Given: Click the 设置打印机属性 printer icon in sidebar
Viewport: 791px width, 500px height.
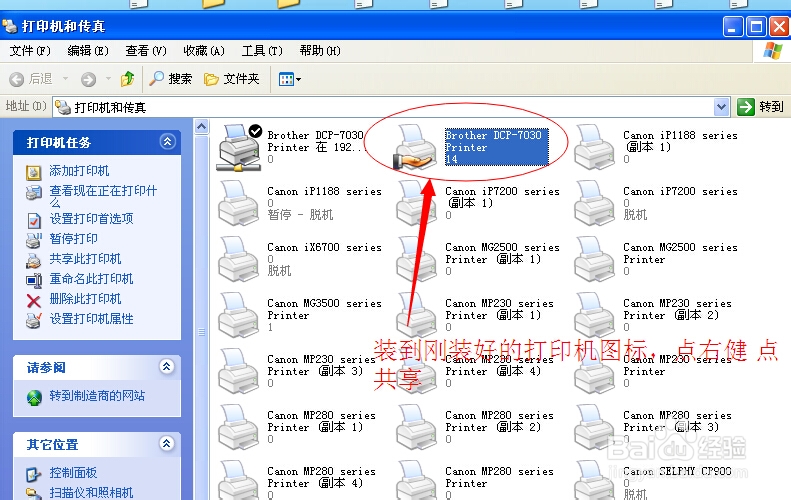Looking at the screenshot, I should click(x=33, y=320).
